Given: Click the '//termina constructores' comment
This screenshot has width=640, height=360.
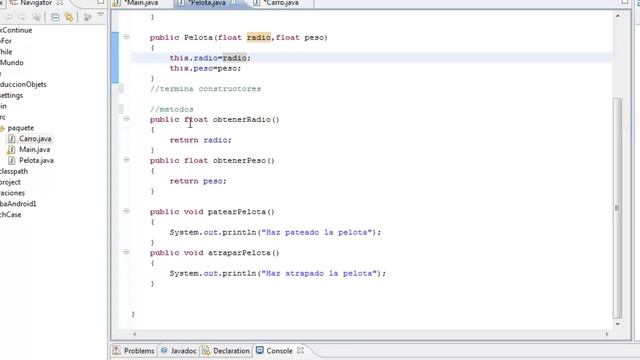Looking at the screenshot, I should tap(205, 89).
